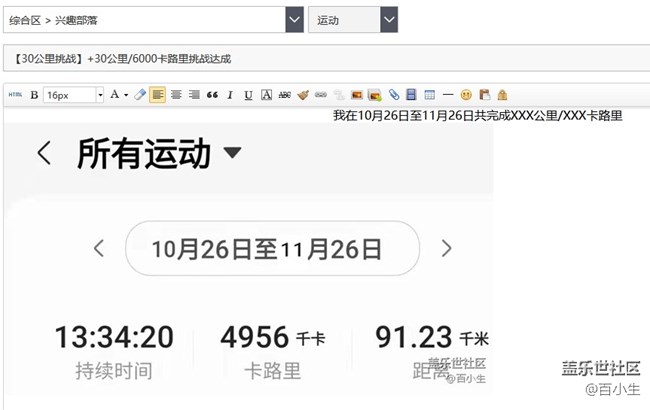Click the post title input field
The image size is (650, 410).
[325, 59]
